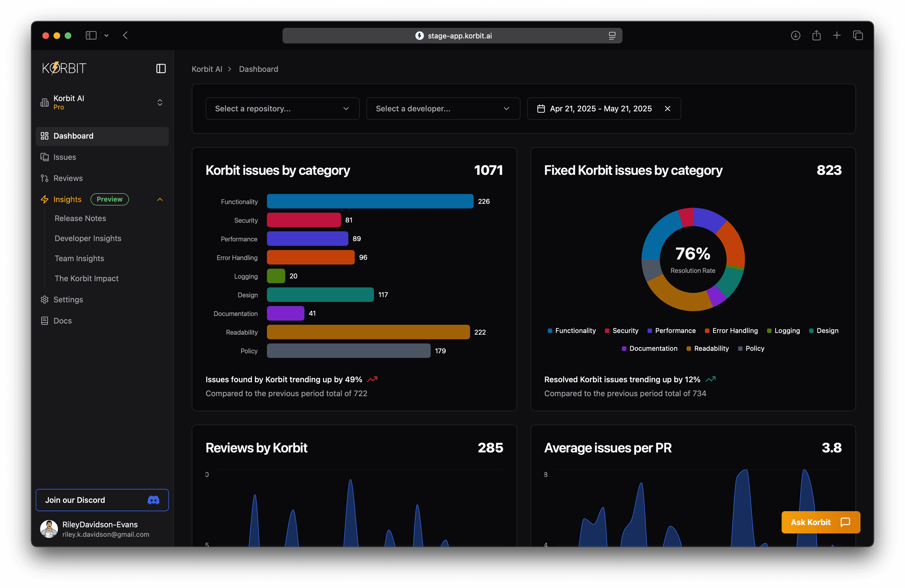This screenshot has height=588, width=905.
Task: Collapse the Insights submenu chevron
Action: (160, 199)
